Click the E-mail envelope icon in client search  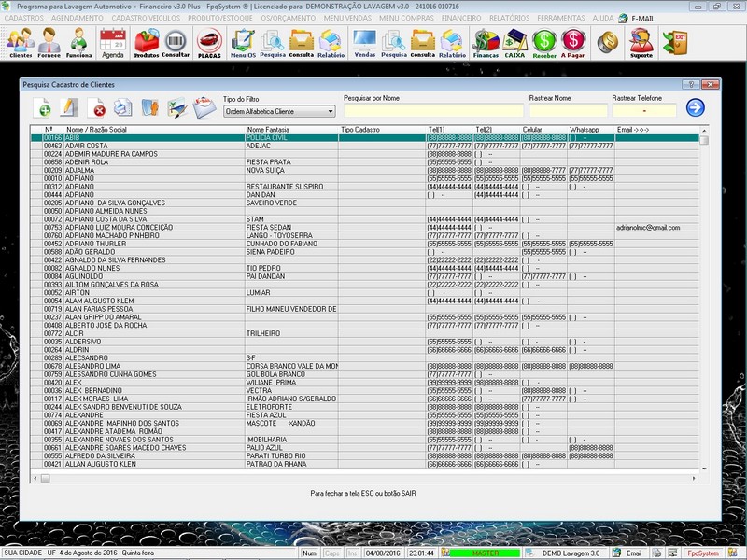point(204,107)
